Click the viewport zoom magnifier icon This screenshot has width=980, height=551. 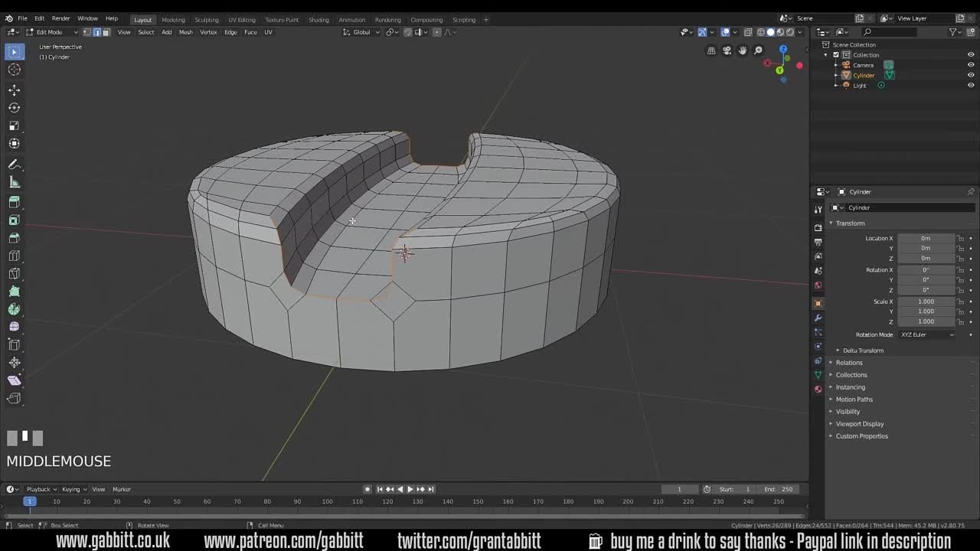pos(758,51)
